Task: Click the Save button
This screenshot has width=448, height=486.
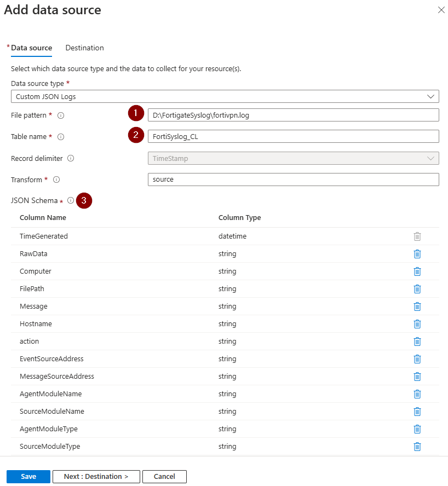Action: 28,477
